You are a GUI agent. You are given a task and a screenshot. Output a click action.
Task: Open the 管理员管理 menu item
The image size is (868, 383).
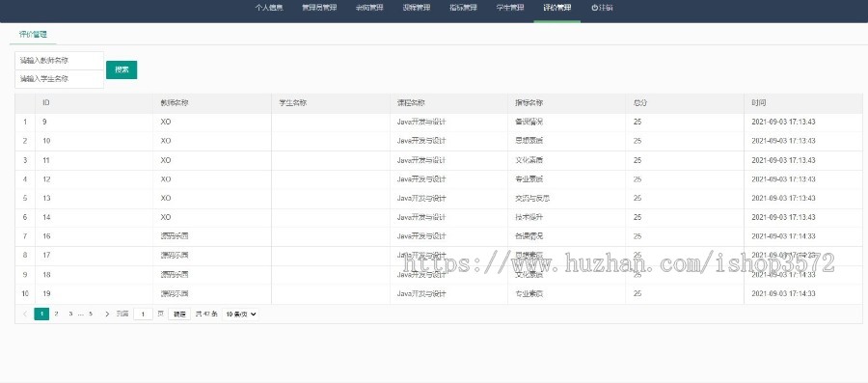(x=319, y=8)
